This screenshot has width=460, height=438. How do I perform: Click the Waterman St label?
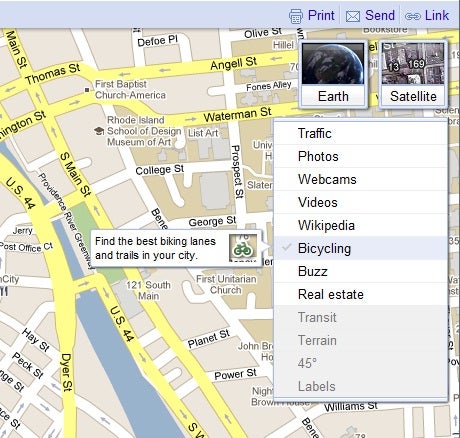pos(238,114)
